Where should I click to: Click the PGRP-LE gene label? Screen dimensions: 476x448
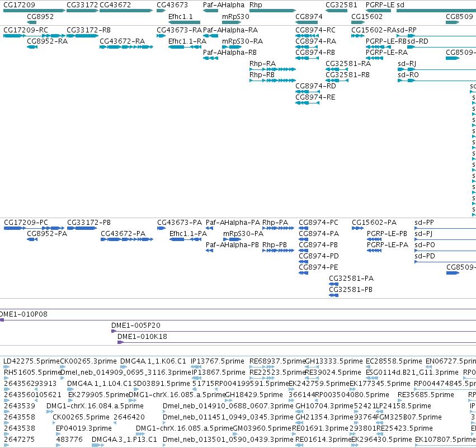(x=380, y=5)
